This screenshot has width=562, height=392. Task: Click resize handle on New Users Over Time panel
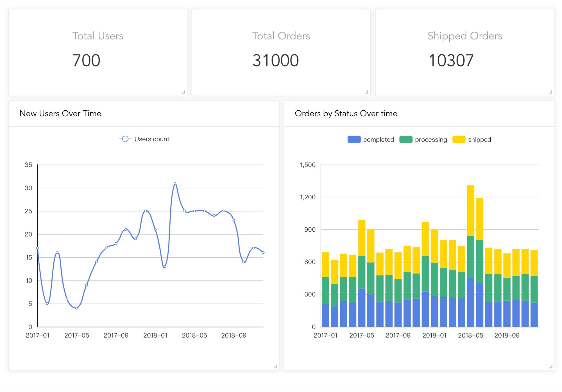click(275, 366)
